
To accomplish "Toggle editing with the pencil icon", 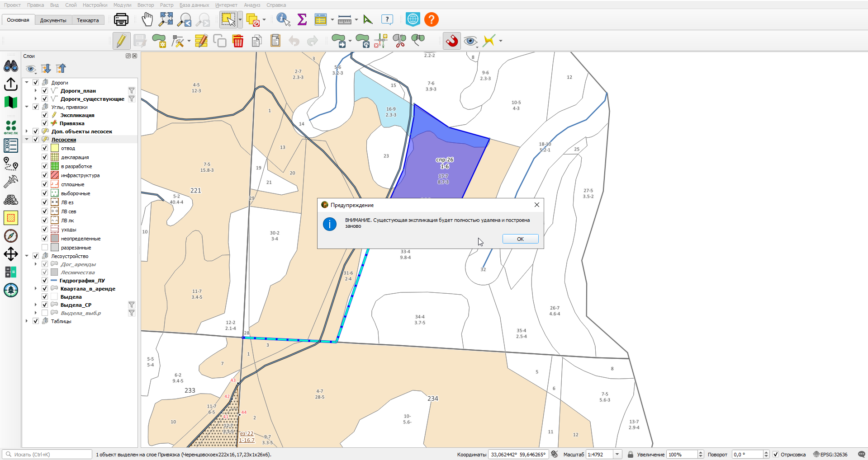I will 121,41.
